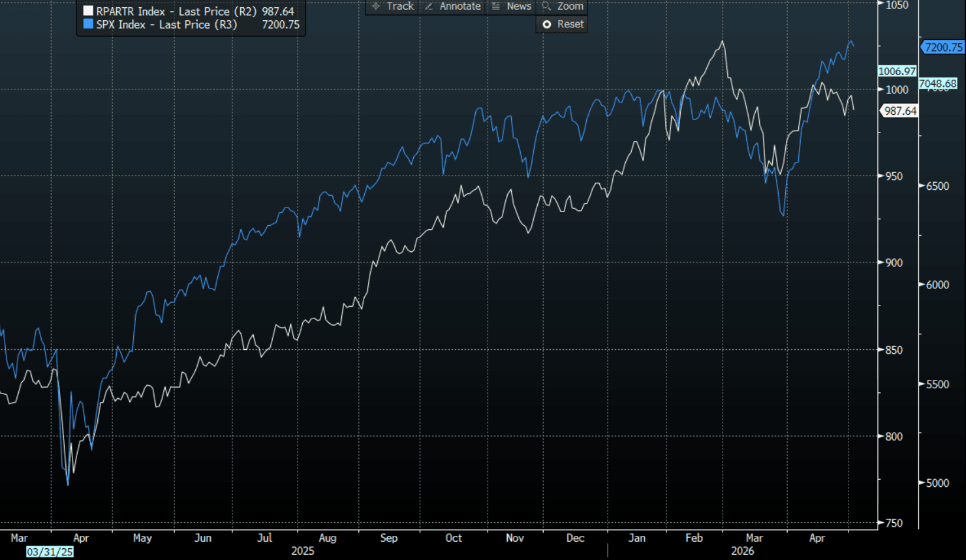The image size is (966, 560).
Task: Activate the Zoom chart tool
Action: tap(562, 7)
